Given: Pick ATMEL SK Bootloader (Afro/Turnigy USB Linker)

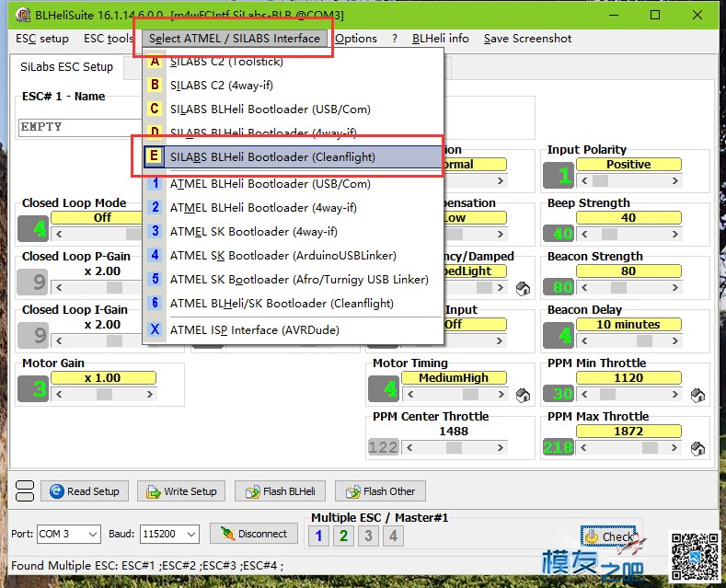Looking at the screenshot, I should click(x=294, y=280).
